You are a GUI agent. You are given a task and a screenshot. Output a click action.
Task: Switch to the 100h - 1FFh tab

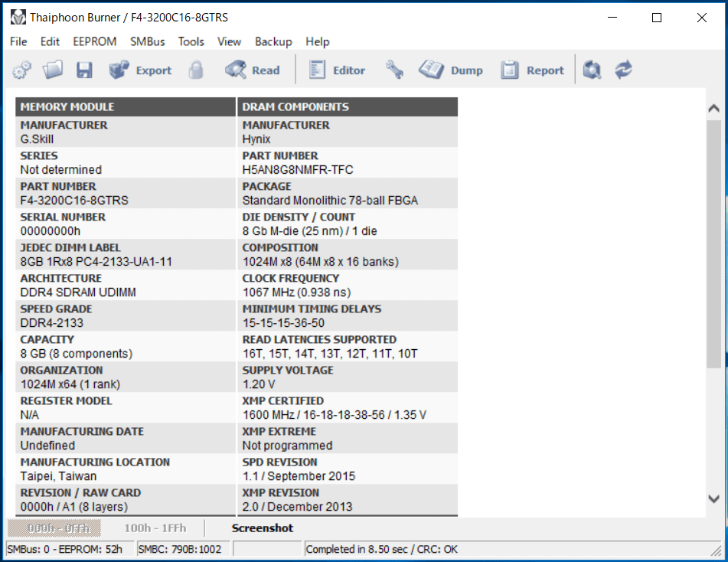[155, 528]
